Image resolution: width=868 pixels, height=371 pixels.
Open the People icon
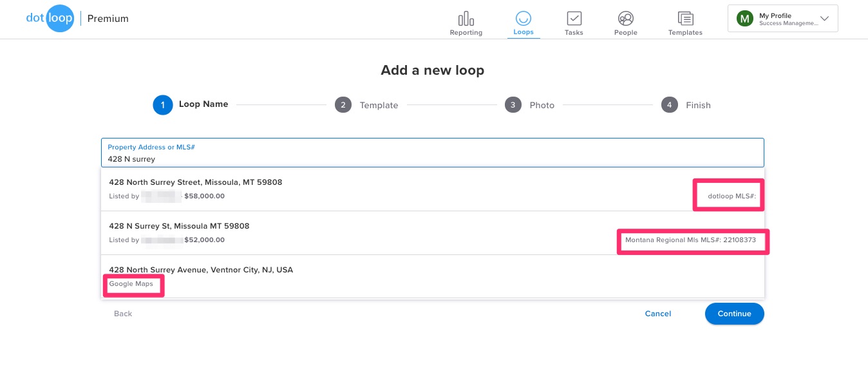point(625,19)
